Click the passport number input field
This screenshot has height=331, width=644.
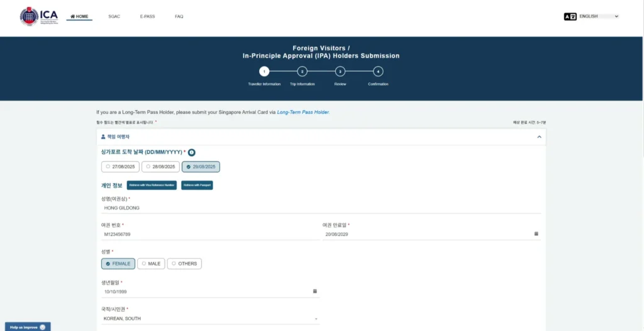210,234
